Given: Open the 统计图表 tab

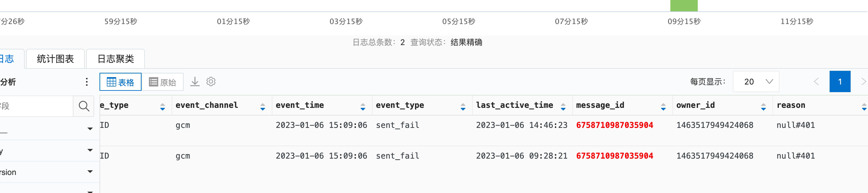Looking at the screenshot, I should pyautogui.click(x=55, y=59).
